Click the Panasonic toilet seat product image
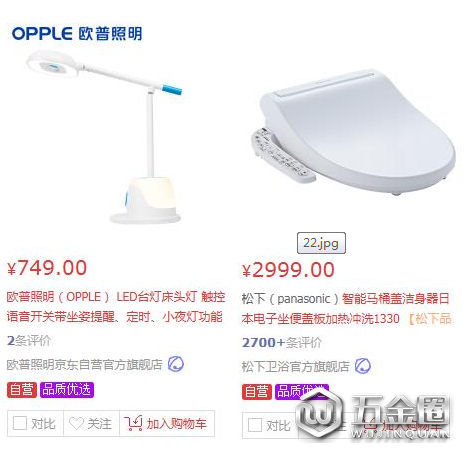The image size is (466, 454). (353, 131)
